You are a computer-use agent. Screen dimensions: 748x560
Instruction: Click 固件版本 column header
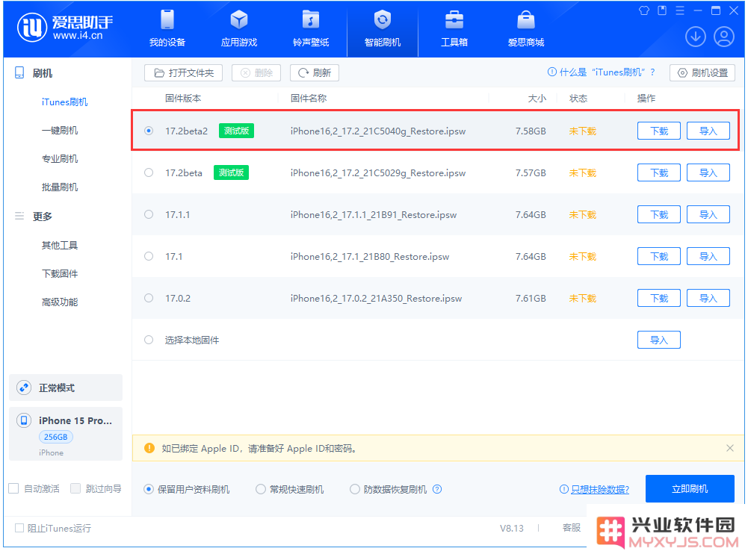coord(183,98)
